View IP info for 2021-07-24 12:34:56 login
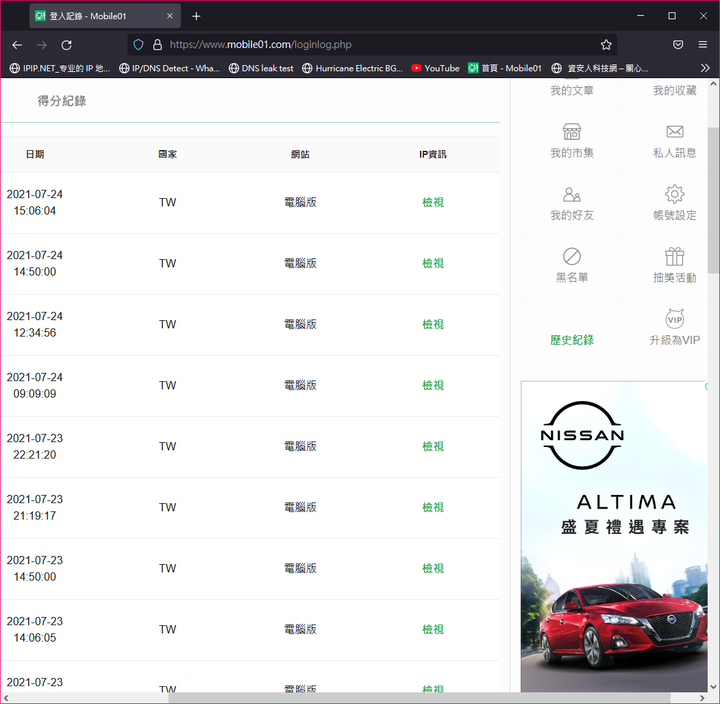 pos(433,324)
